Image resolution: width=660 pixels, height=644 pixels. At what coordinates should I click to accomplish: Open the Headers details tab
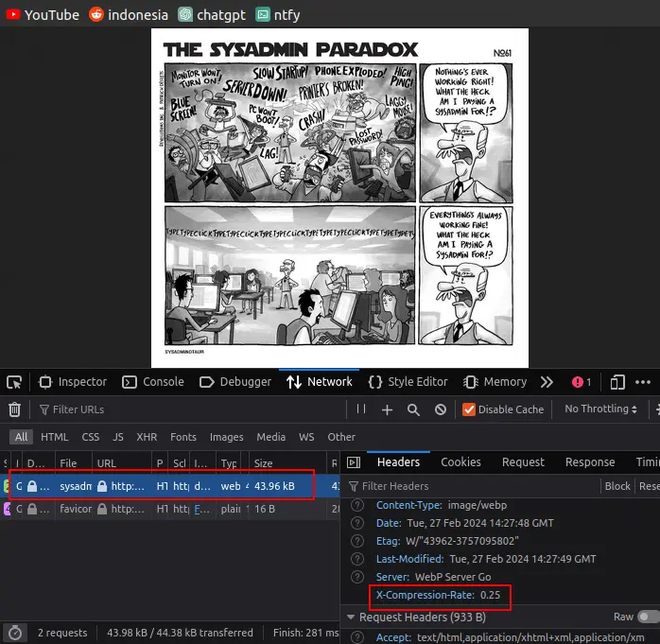pos(398,462)
